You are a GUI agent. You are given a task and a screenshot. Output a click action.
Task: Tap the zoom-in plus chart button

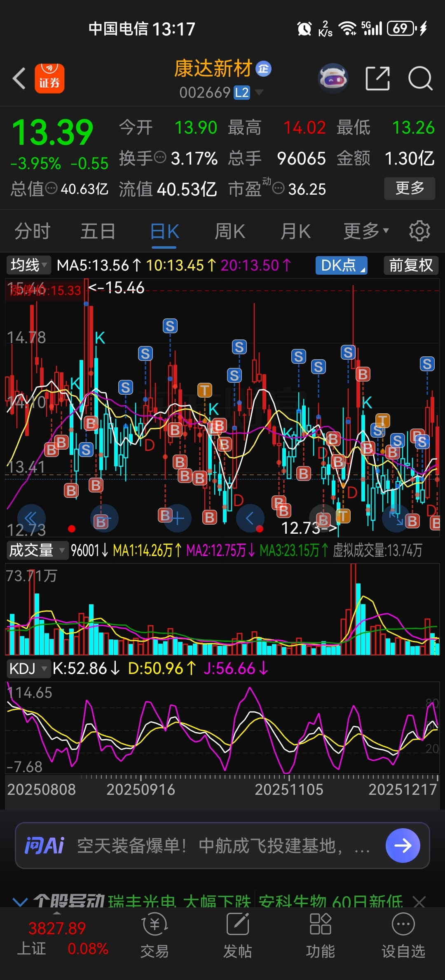(x=177, y=518)
